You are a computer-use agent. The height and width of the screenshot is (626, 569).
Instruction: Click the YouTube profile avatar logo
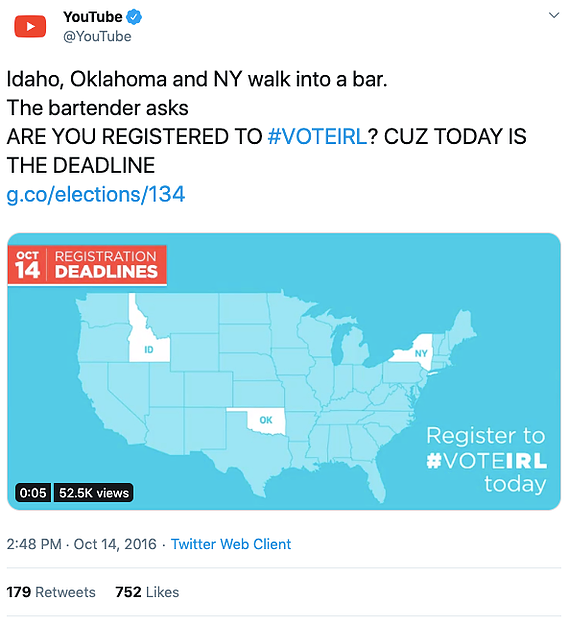(x=30, y=26)
